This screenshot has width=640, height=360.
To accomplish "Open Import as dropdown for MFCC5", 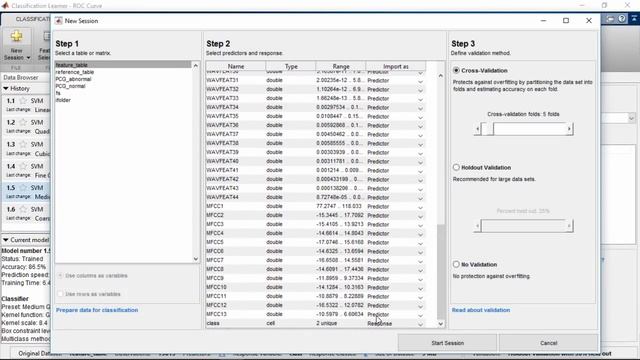I will click(420, 242).
